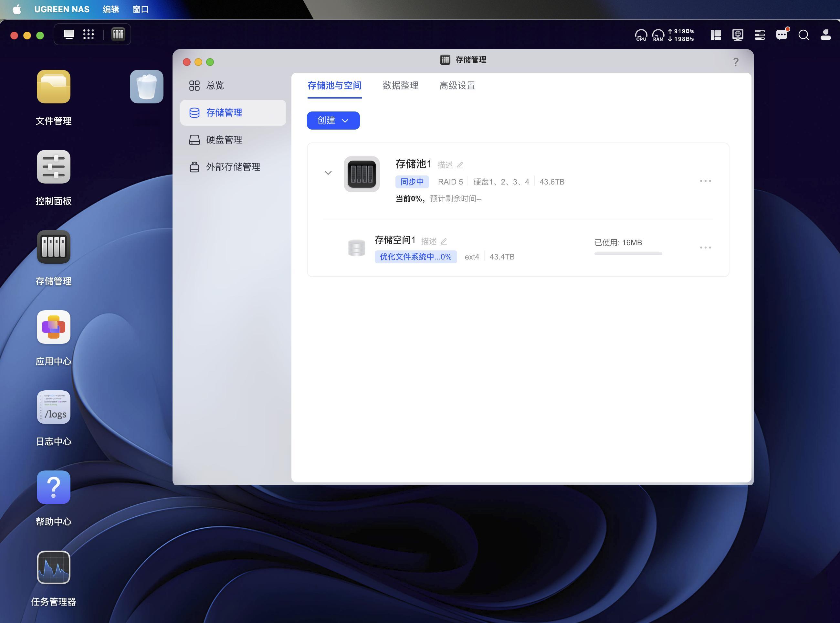
Task: Click the 存储空间1 usage progress bar
Action: (628, 254)
